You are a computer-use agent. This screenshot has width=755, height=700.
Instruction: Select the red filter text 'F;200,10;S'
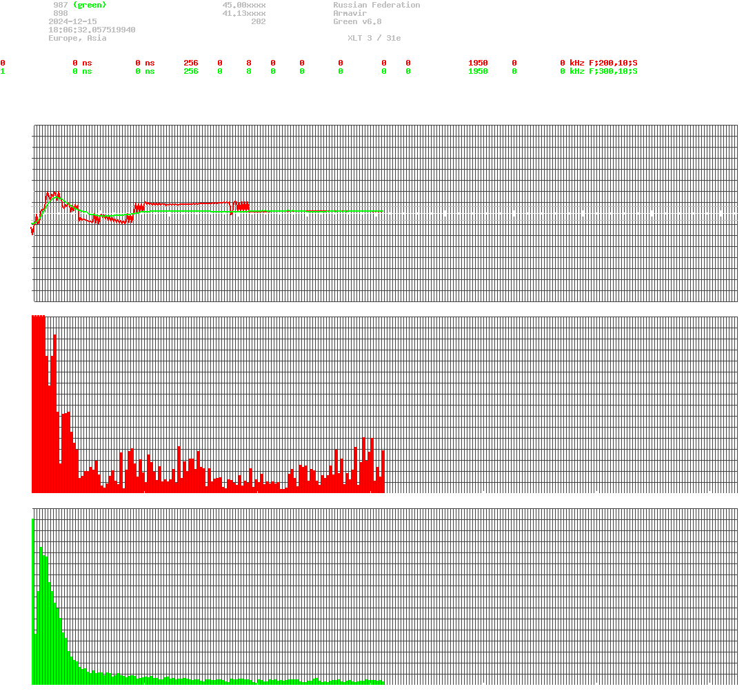point(614,63)
